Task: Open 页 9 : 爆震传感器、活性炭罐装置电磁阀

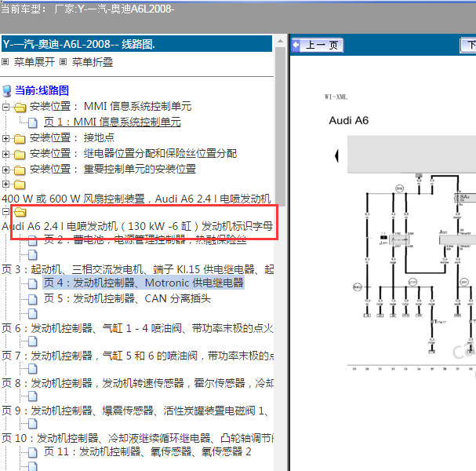Action: [x=136, y=411]
